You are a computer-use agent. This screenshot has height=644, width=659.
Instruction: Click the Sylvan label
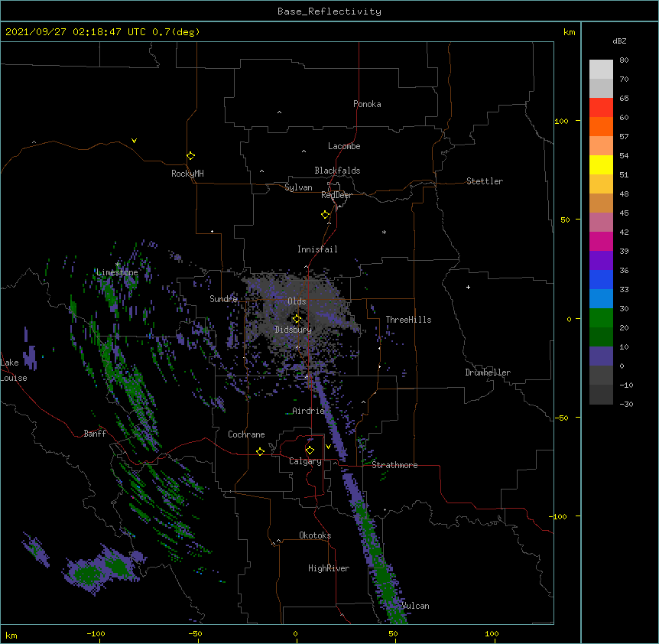298,187
